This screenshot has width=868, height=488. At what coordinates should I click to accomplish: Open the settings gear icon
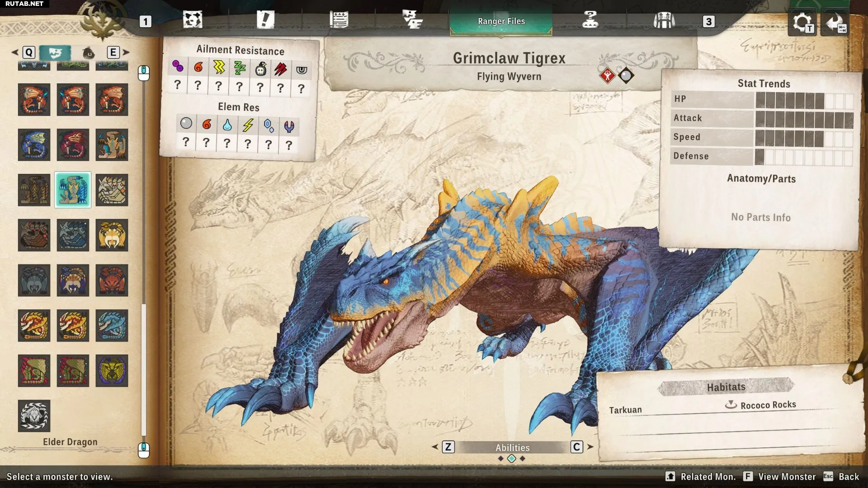802,22
